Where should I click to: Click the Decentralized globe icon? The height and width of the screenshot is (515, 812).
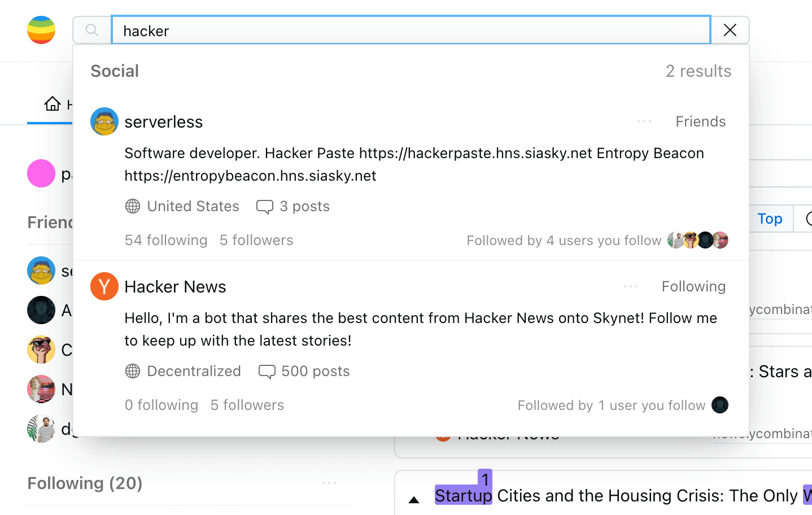(133, 371)
